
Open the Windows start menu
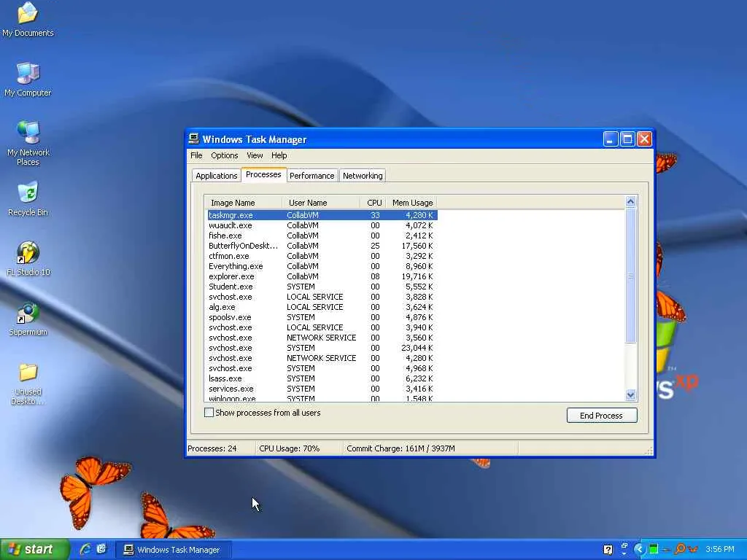pos(34,549)
